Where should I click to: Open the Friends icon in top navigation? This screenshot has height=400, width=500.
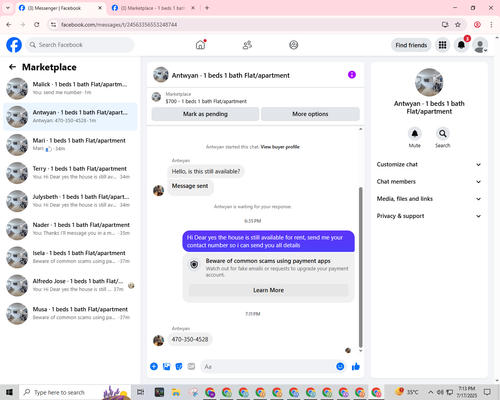point(247,45)
